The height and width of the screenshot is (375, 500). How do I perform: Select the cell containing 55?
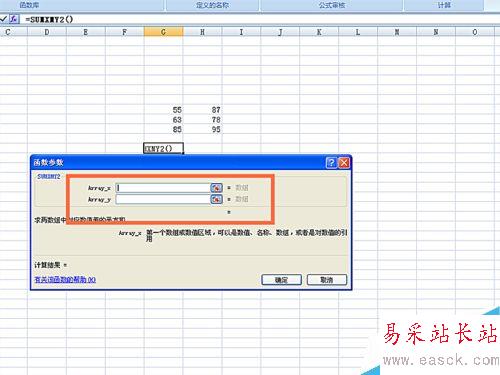coord(163,110)
